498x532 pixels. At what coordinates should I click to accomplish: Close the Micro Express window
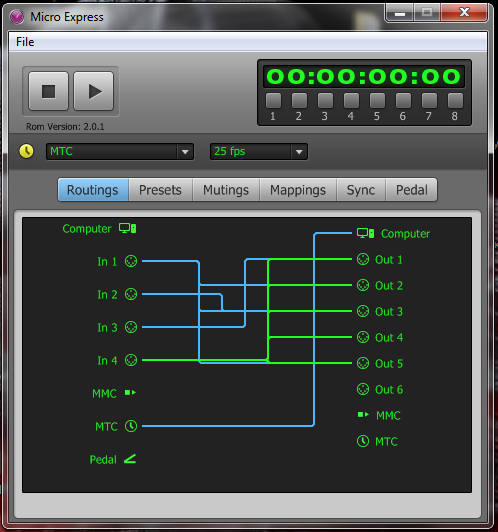[464, 13]
